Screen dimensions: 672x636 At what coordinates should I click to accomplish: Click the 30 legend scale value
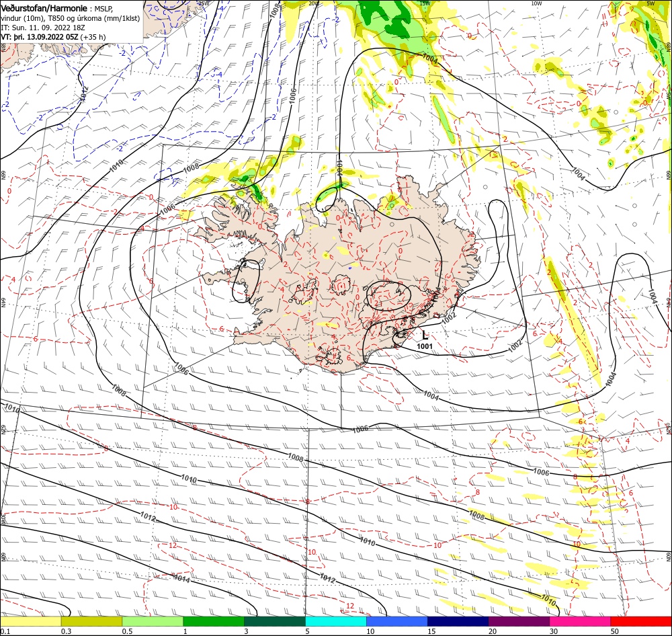(554, 631)
